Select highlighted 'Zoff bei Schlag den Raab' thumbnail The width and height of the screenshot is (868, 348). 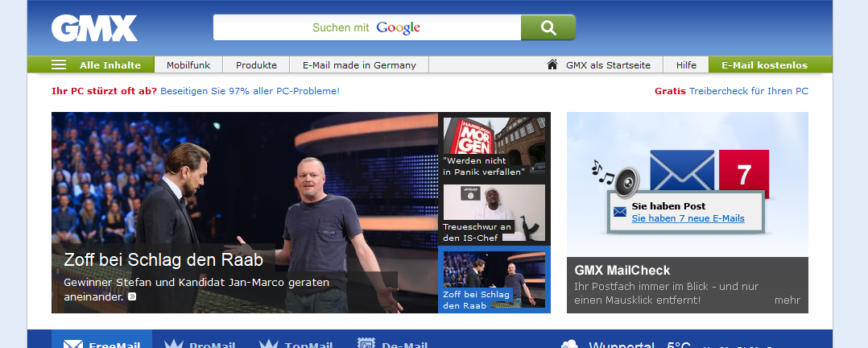[494, 280]
